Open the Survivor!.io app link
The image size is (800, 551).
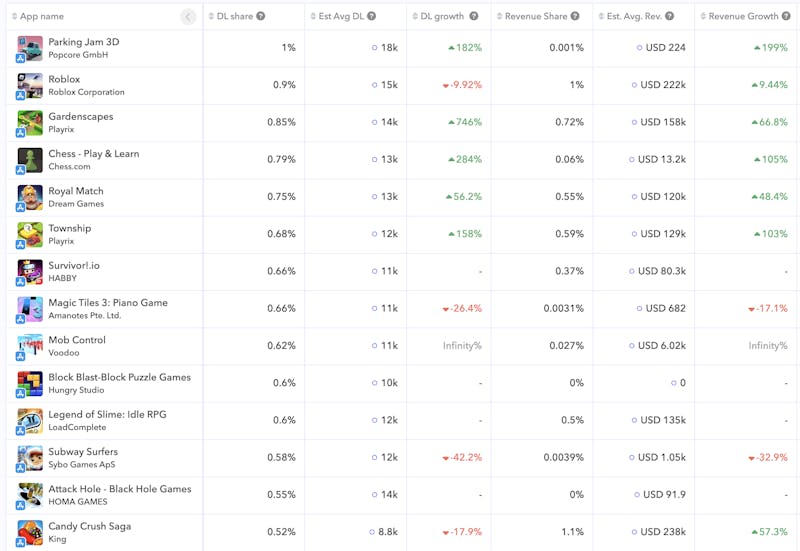coord(74,265)
